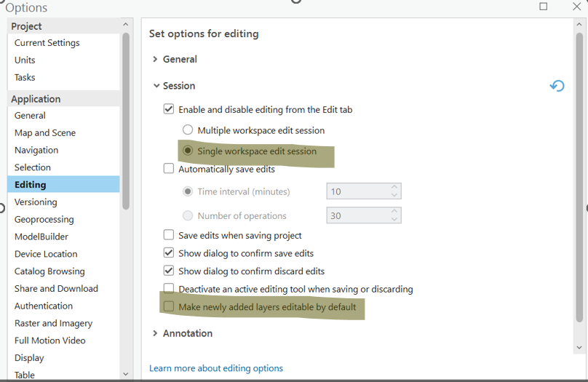Go to Current Settings under Project
Screen dimensions: 588x382
47,43
